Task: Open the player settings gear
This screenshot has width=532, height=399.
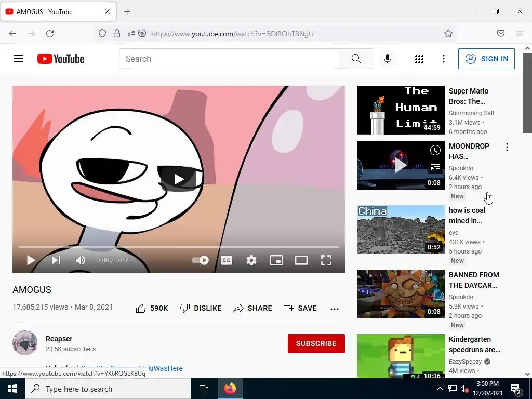Action: tap(251, 260)
